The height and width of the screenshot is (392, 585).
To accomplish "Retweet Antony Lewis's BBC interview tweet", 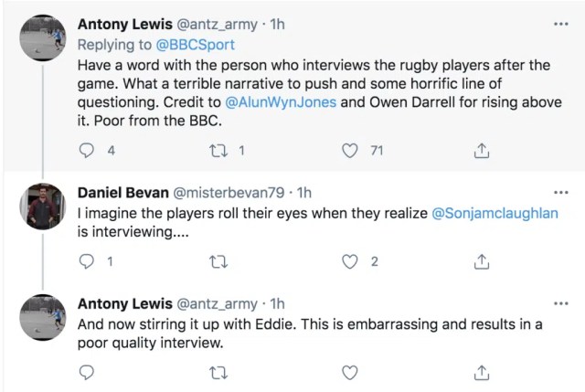I will point(218,151).
